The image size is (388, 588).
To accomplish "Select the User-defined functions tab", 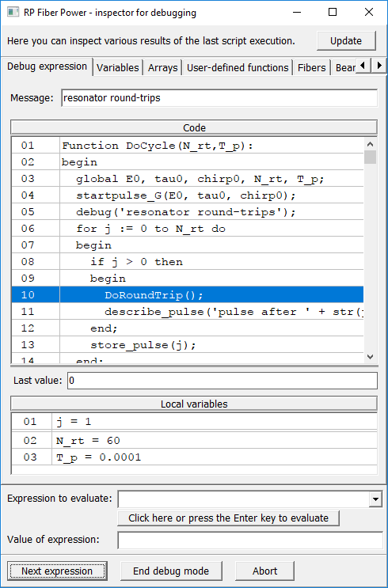I will click(238, 68).
